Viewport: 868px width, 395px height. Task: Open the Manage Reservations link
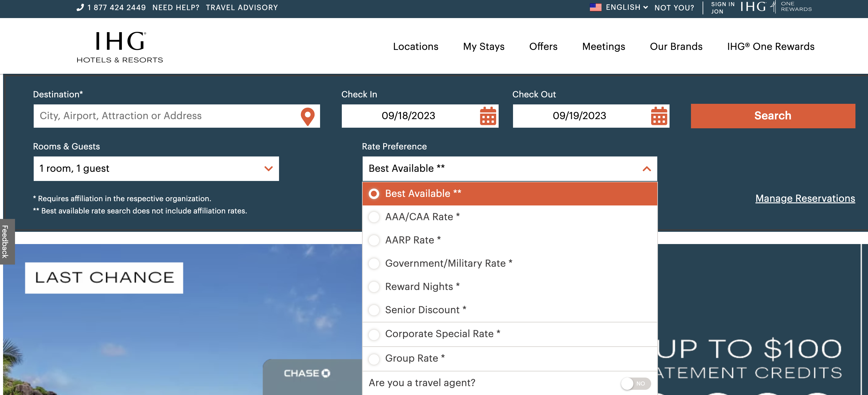click(805, 198)
